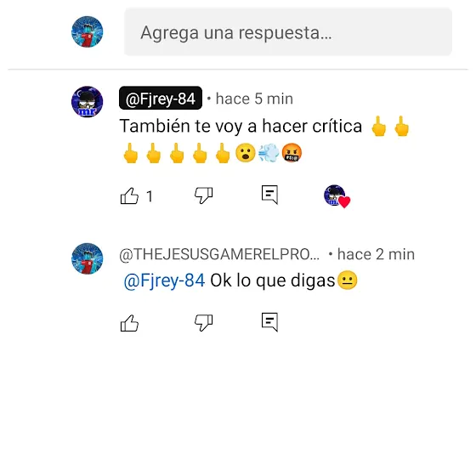Select the 'También te voy a hacer crítica' text
This screenshot has height=476, width=476.
coord(241,126)
